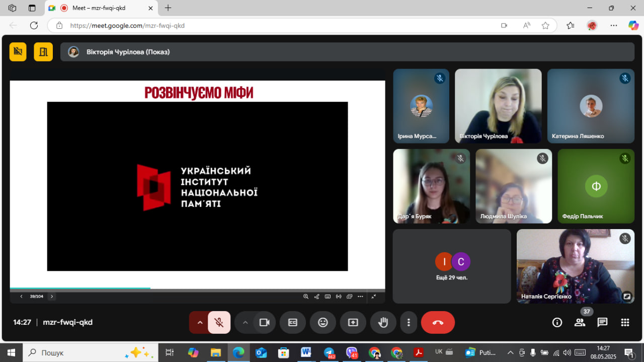The height and width of the screenshot is (362, 644).
Task: Open system volume control in tray
Action: coord(567,352)
